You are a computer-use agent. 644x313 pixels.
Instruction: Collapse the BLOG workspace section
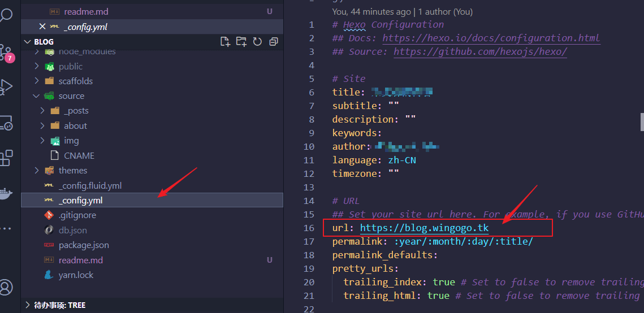28,42
